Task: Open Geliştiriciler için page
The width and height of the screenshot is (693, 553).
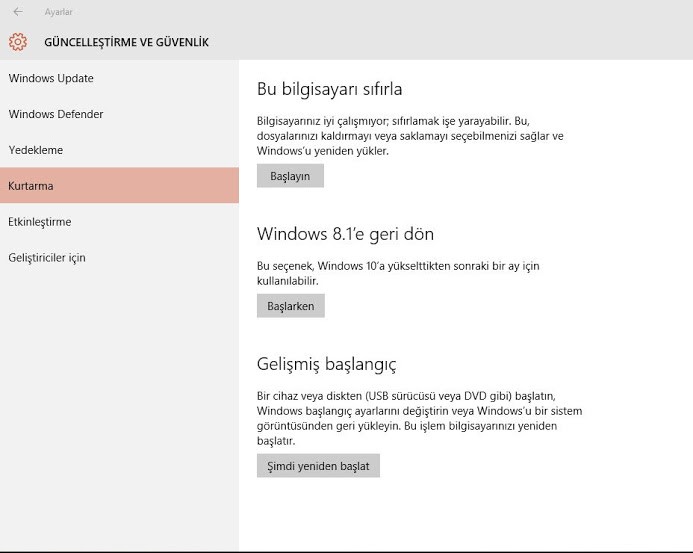Action: tap(119, 257)
